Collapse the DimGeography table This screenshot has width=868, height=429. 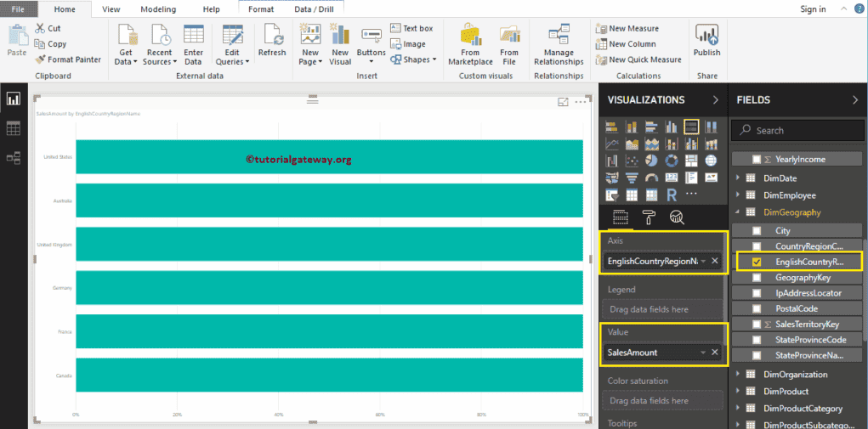point(737,212)
